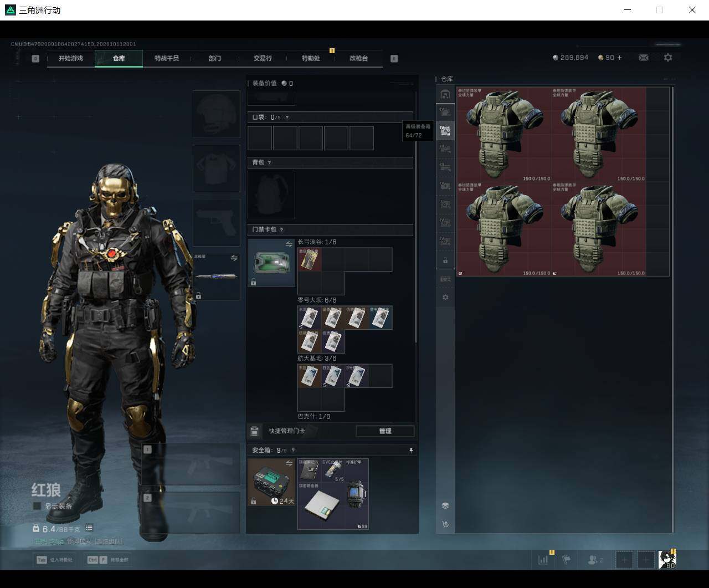Click the empty pistol equipment slot
Viewport: 709px width, 588px height.
pos(217,223)
